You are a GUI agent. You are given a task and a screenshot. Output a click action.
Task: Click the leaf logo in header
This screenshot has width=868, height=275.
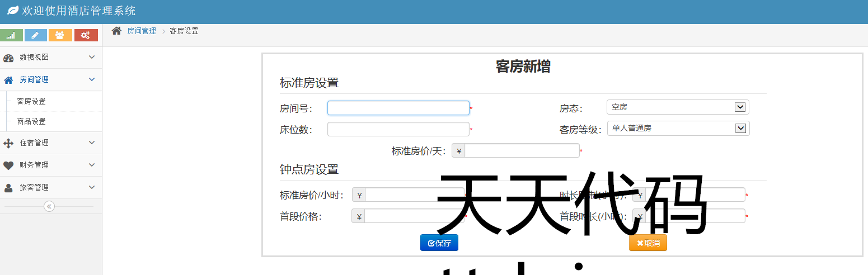point(13,11)
